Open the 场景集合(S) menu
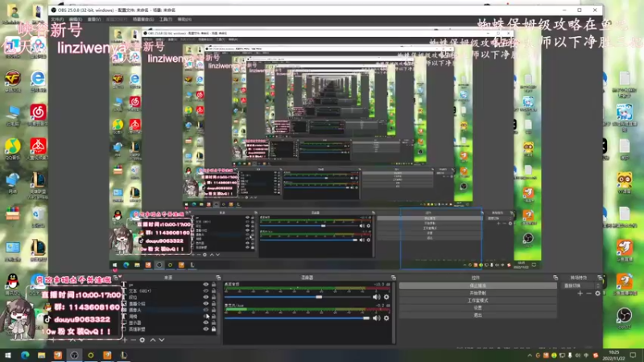This screenshot has width=644, height=362. (x=143, y=19)
